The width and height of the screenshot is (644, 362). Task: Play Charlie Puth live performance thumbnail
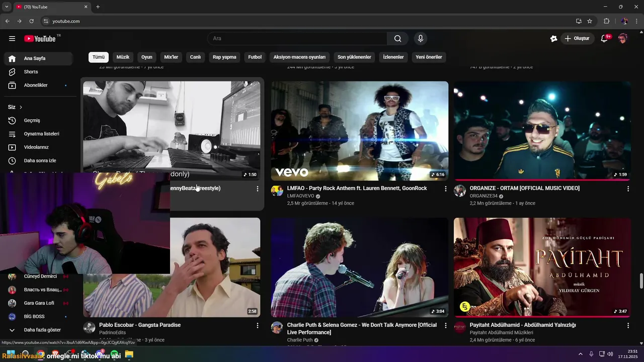[359, 267]
